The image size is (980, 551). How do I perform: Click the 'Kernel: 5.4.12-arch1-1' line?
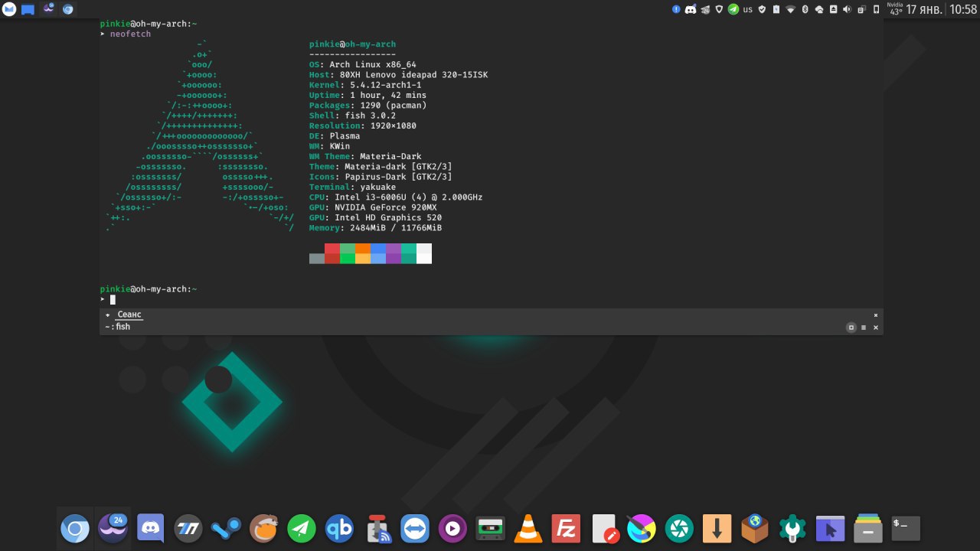click(365, 85)
